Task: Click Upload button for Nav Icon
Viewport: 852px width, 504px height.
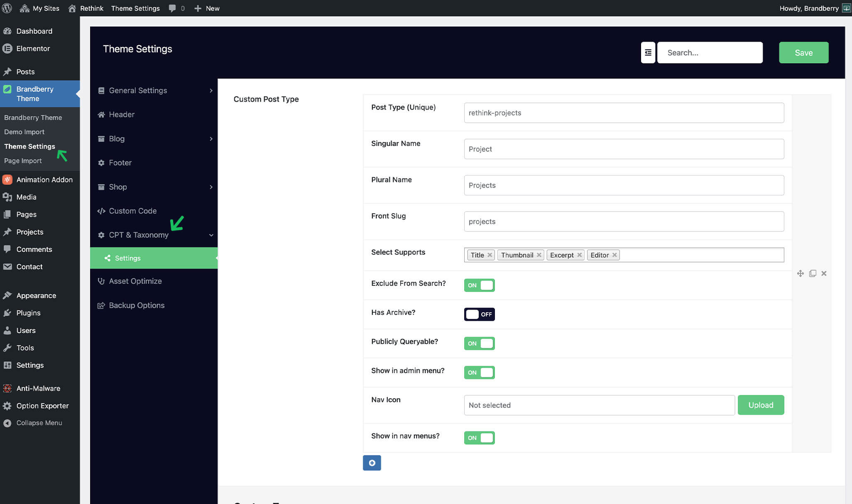Action: [761, 405]
